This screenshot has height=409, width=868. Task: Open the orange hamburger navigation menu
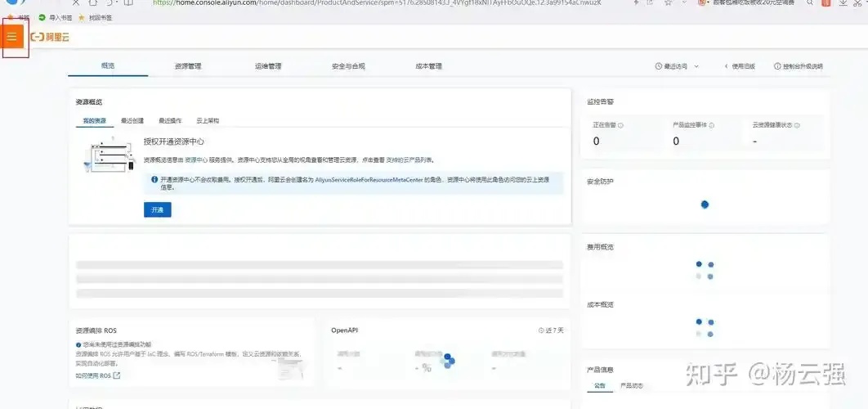tap(12, 37)
